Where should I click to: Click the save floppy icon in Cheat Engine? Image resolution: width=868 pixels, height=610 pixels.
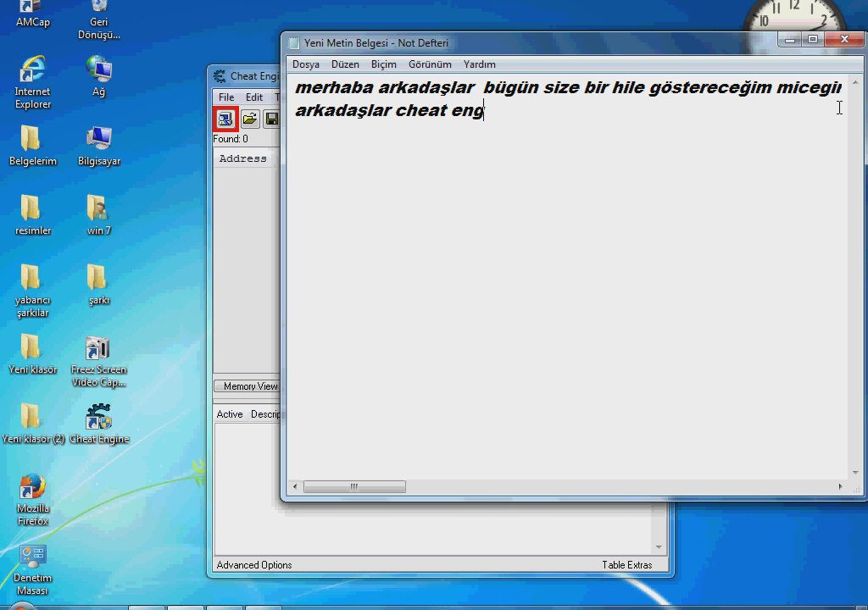tap(272, 119)
